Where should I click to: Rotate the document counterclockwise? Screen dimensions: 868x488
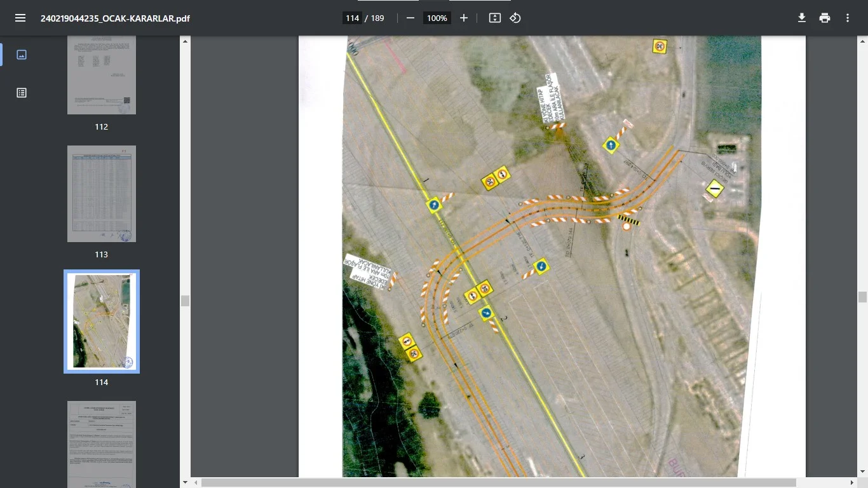click(x=515, y=18)
